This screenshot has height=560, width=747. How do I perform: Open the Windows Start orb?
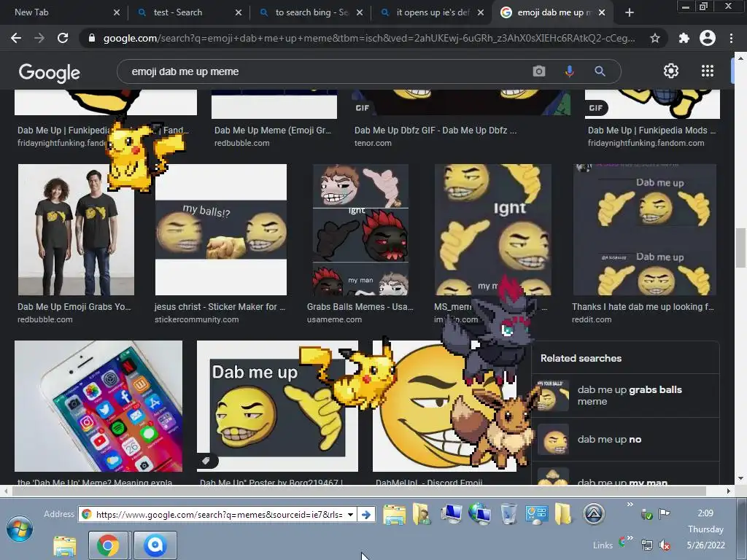tap(20, 529)
